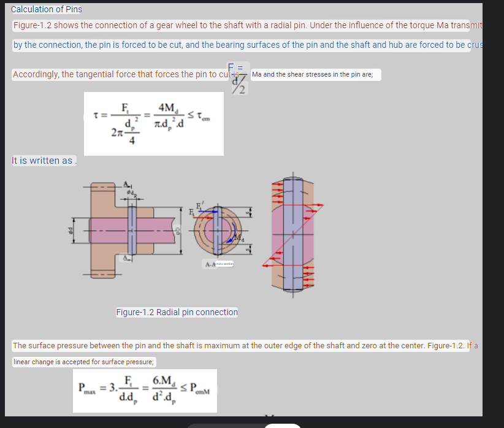Select the Figure-1.2 Radial pin connection caption
This screenshot has height=428, width=504.
pos(177,312)
